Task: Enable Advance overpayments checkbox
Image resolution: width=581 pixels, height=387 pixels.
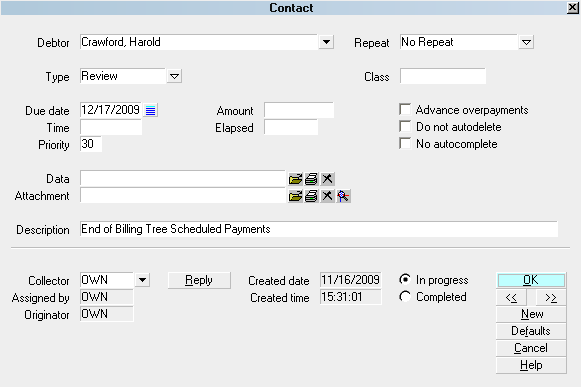Action: [x=405, y=109]
